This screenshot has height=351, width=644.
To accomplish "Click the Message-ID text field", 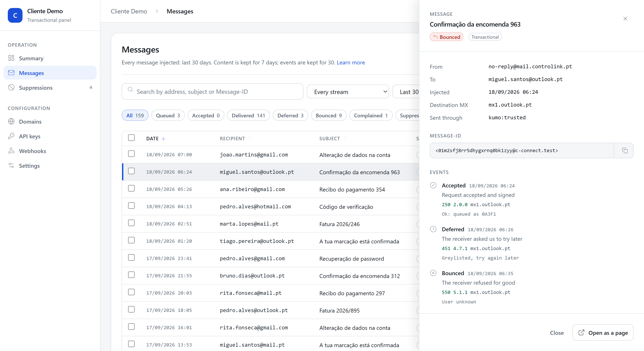I will pyautogui.click(x=522, y=150).
